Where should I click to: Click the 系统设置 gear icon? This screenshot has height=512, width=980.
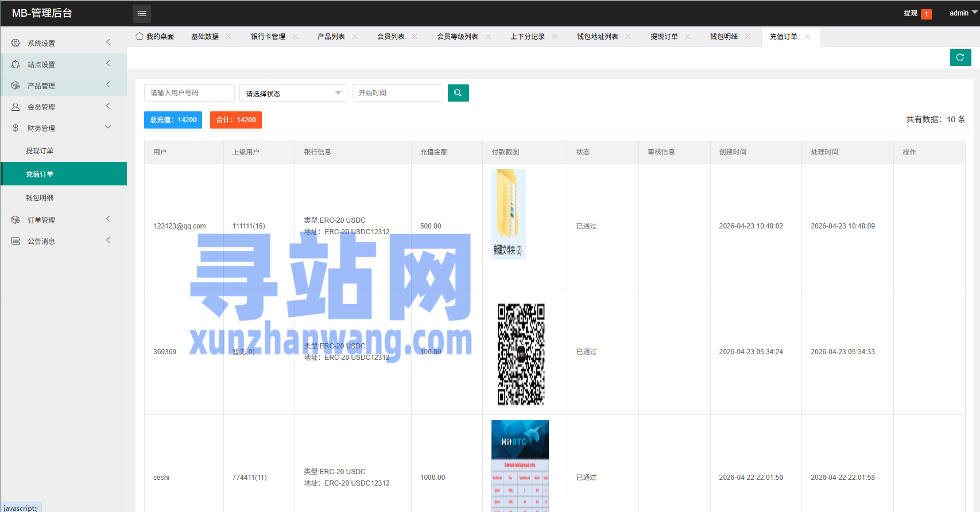(x=16, y=43)
